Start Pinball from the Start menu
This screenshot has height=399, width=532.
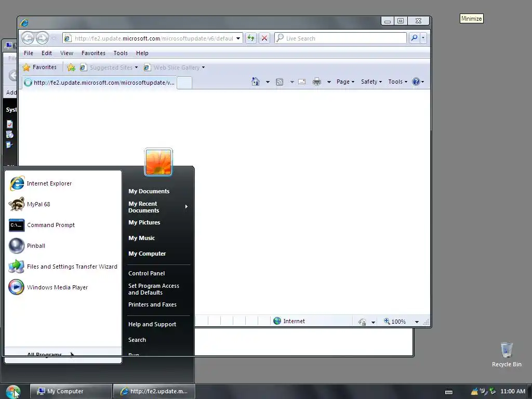pyautogui.click(x=63, y=246)
